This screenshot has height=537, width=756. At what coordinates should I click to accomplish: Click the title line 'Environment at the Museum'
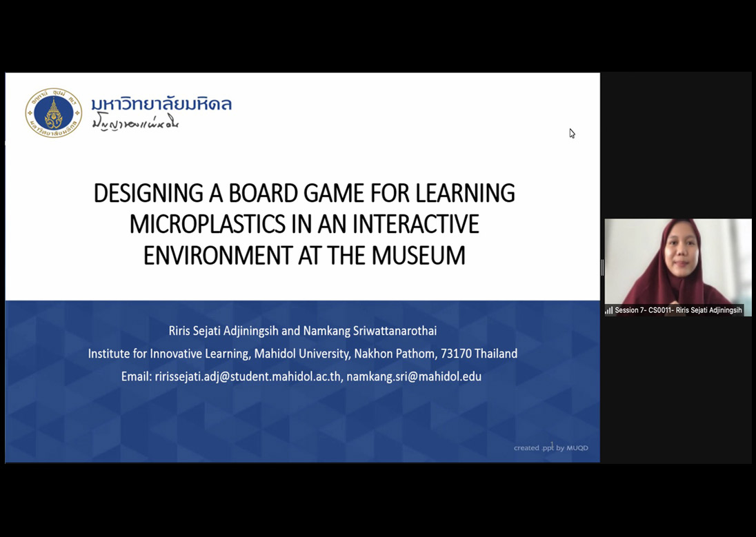[304, 255]
